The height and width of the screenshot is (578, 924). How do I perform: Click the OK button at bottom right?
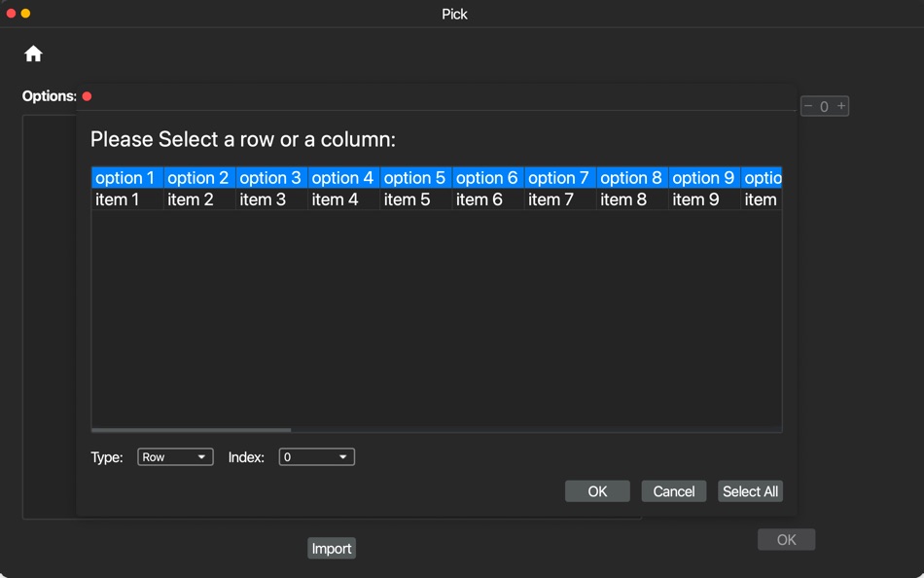click(x=786, y=539)
